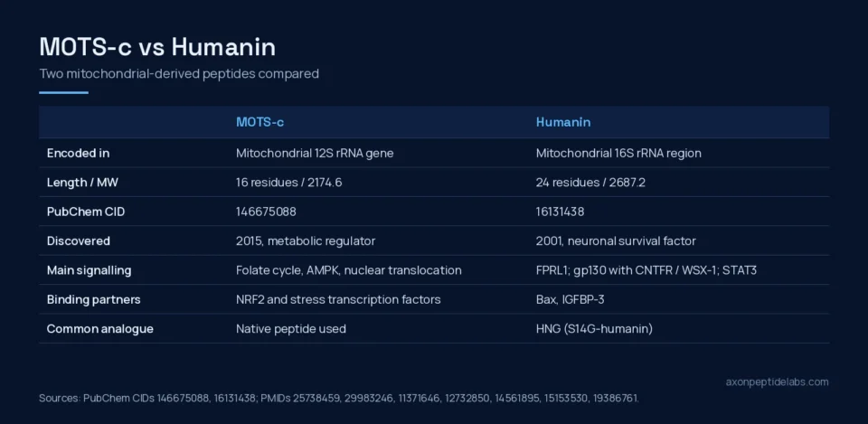Select the 'PubChem CID' row label

point(86,212)
